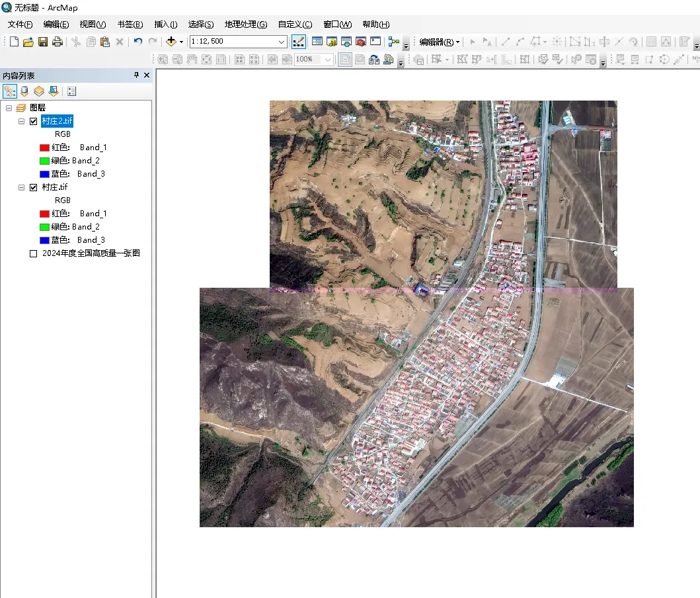Uncheck the 村庄2.tif layer visibility
The image size is (700, 598).
point(34,121)
